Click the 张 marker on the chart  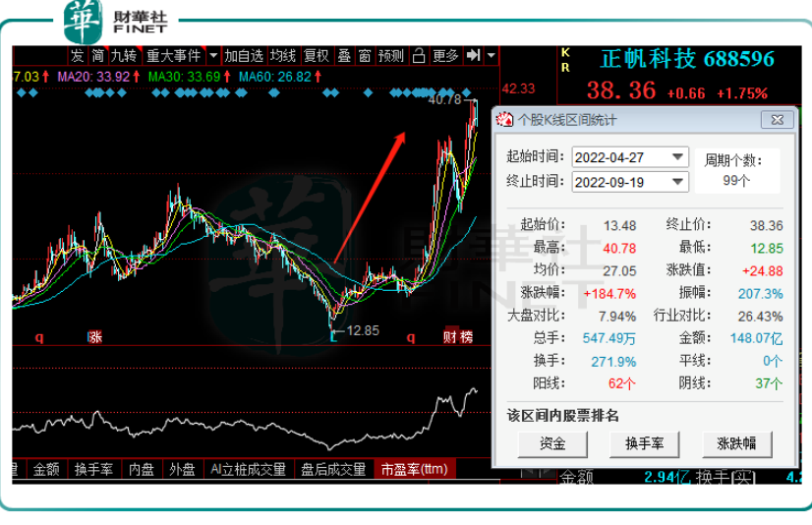click(94, 337)
